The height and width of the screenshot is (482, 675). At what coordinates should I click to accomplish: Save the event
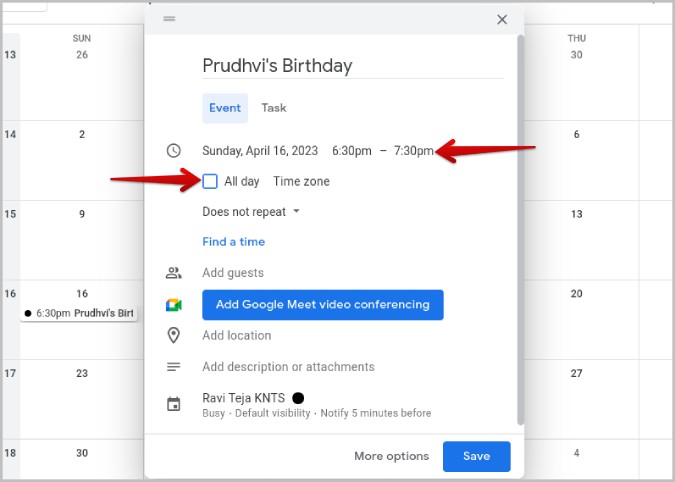click(x=477, y=456)
